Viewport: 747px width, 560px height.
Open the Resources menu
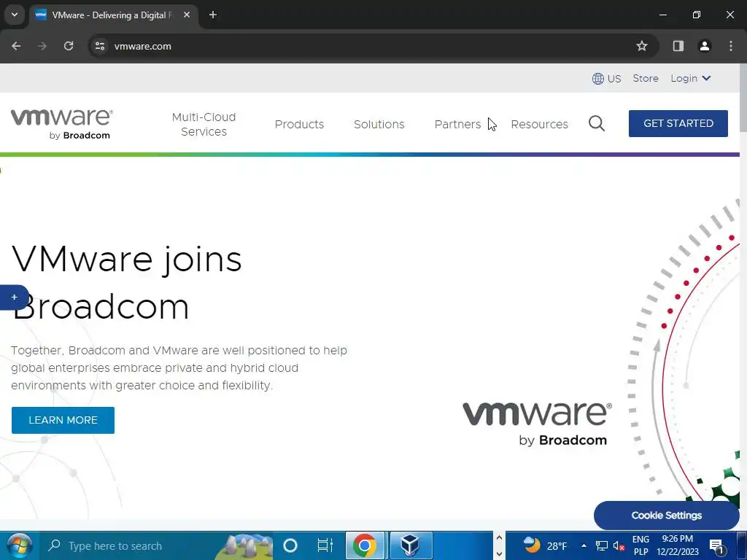click(539, 124)
